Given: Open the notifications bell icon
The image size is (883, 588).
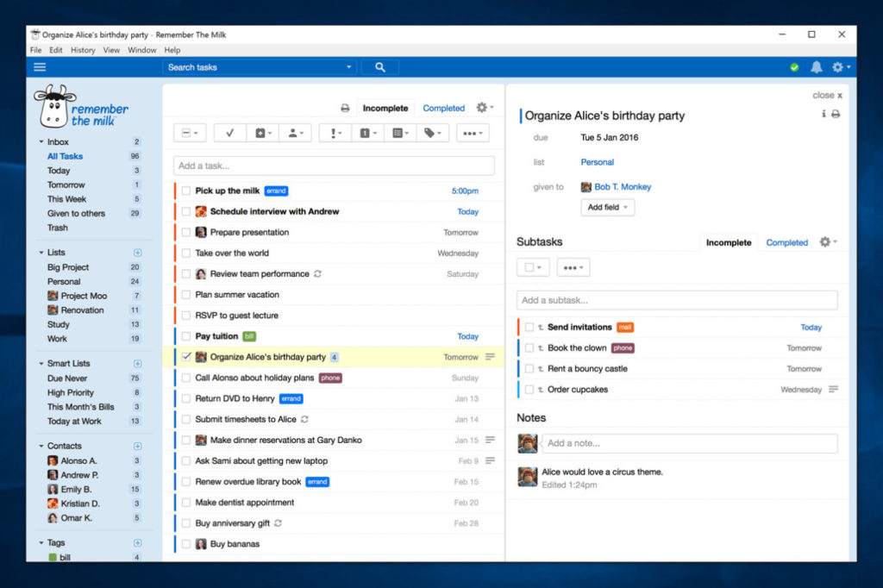Looking at the screenshot, I should tap(817, 66).
